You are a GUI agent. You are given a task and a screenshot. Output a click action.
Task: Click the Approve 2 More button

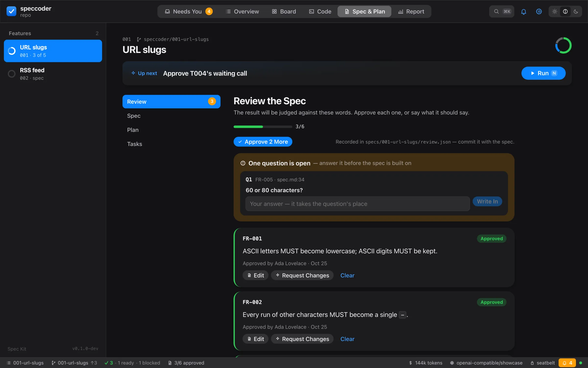263,142
